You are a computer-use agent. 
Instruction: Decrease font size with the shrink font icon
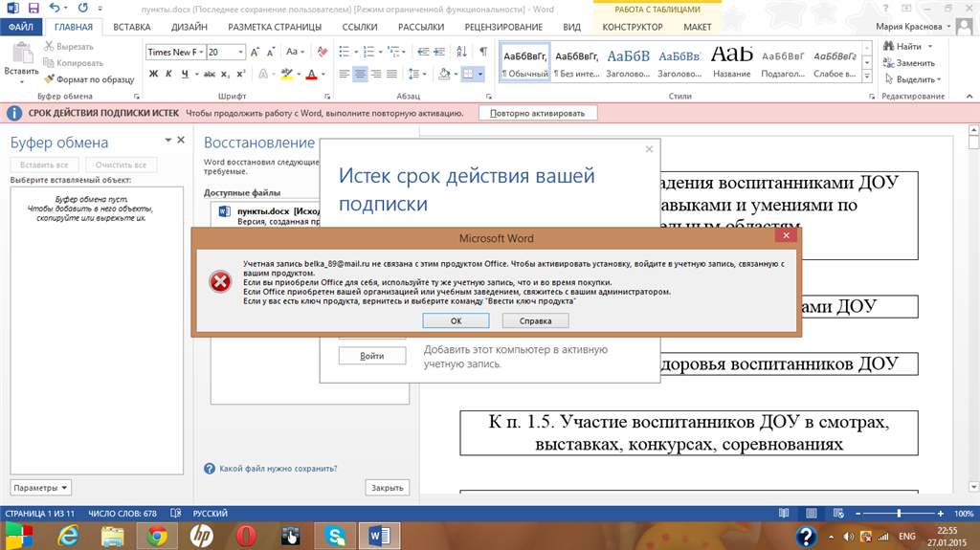(271, 53)
